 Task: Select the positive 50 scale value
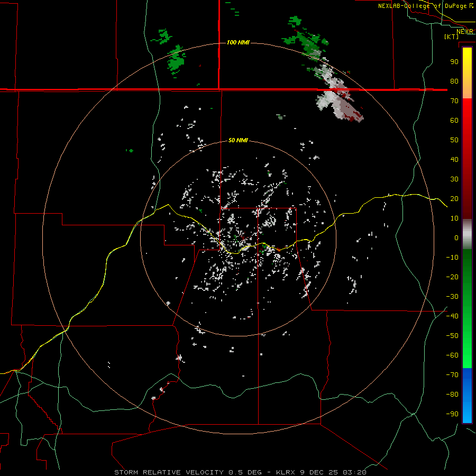(x=454, y=140)
